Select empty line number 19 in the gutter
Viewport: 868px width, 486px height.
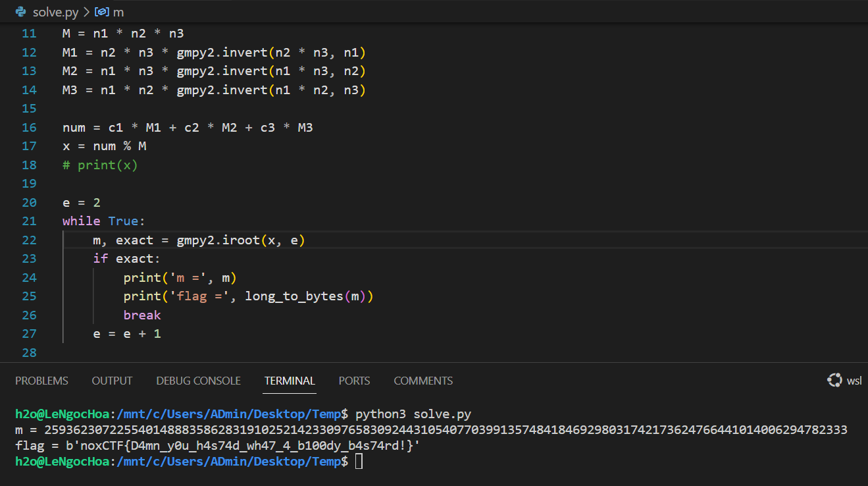click(29, 183)
